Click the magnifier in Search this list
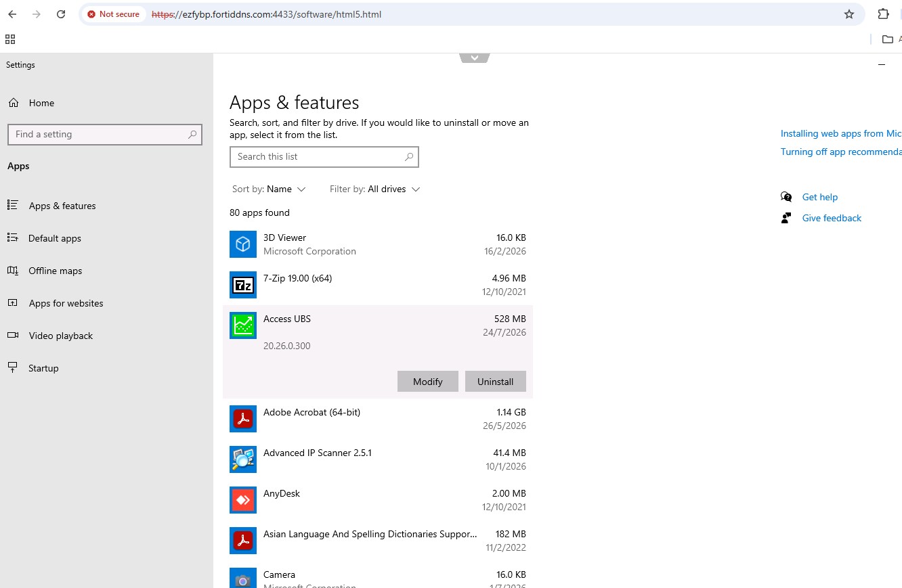Screen dimensions: 902x588 click(409, 156)
